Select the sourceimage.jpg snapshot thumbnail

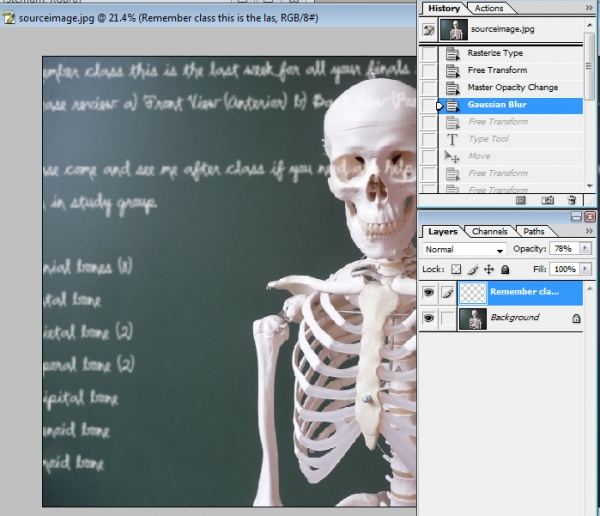(x=454, y=29)
